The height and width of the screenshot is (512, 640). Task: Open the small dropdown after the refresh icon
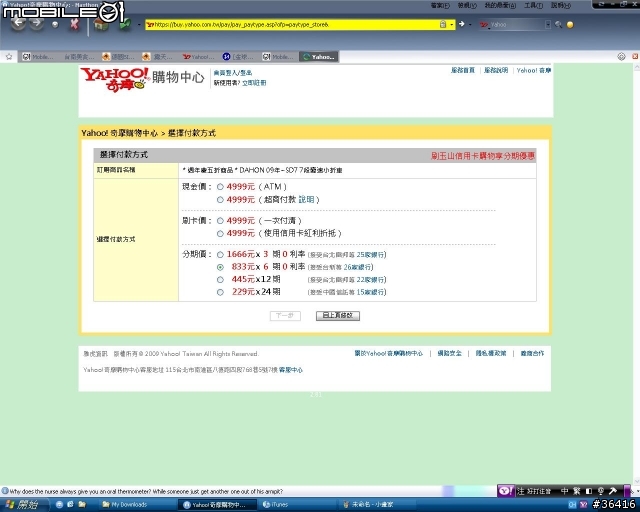(x=139, y=25)
